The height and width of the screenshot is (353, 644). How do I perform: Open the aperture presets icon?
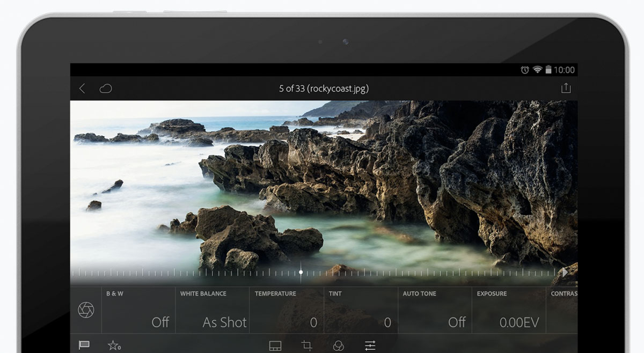click(x=86, y=310)
